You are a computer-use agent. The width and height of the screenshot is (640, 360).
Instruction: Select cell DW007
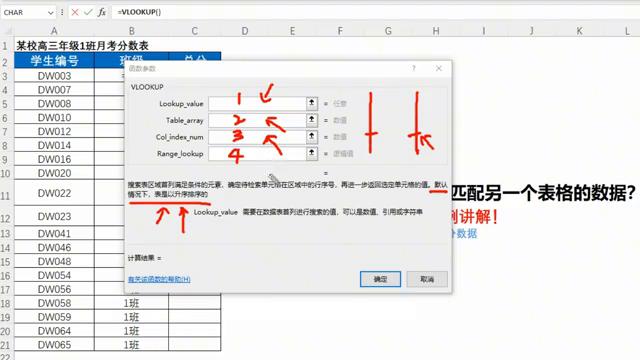pyautogui.click(x=54, y=90)
